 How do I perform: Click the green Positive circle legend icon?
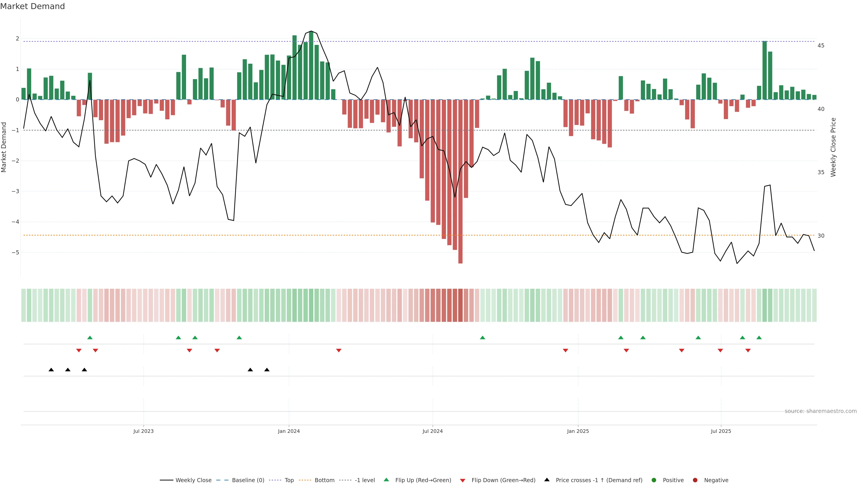[x=654, y=480]
